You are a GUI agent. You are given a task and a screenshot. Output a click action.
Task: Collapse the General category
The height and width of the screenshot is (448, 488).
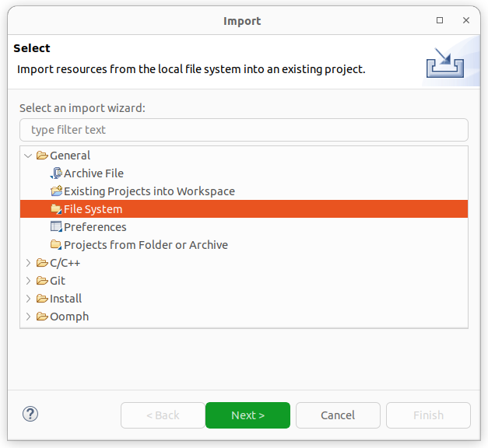[x=29, y=156]
